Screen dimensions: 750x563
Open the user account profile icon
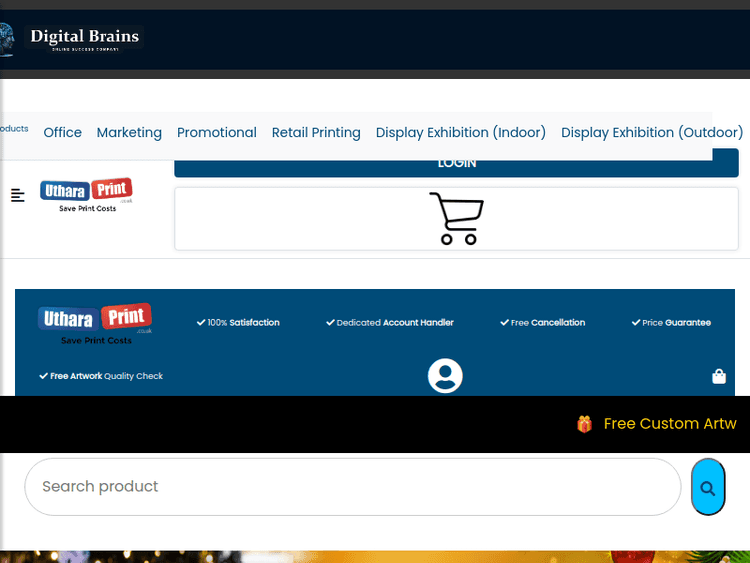[x=445, y=376]
